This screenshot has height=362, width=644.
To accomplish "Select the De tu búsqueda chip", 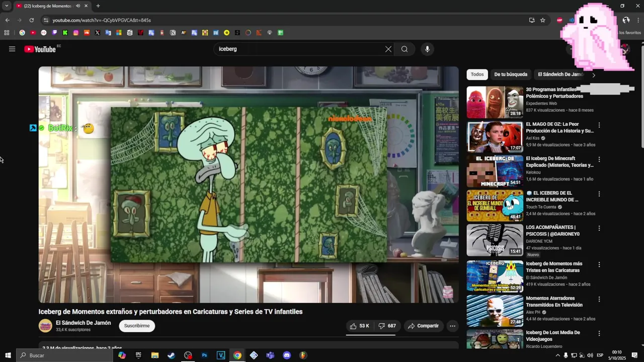I will (x=511, y=74).
